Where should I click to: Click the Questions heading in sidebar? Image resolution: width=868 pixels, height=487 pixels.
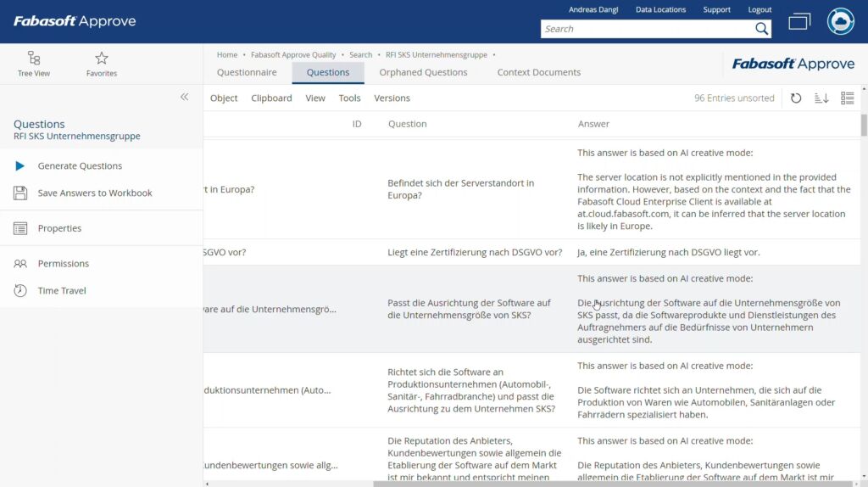(x=39, y=124)
